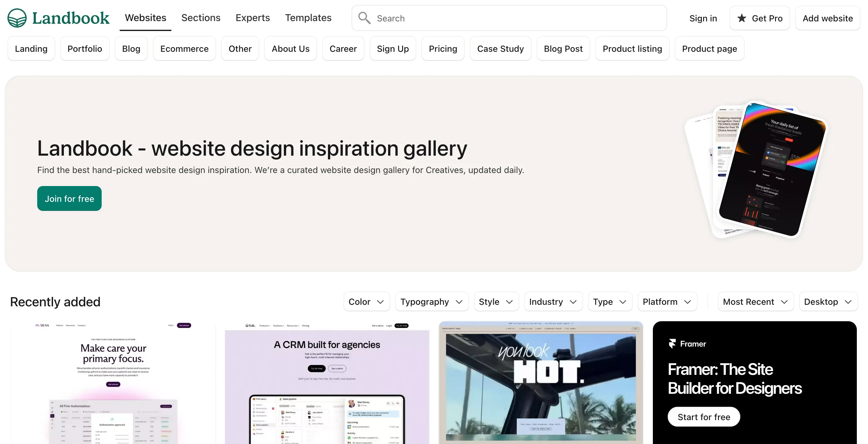The image size is (868, 444).
Task: Open the Sections tab
Action: pyautogui.click(x=201, y=18)
